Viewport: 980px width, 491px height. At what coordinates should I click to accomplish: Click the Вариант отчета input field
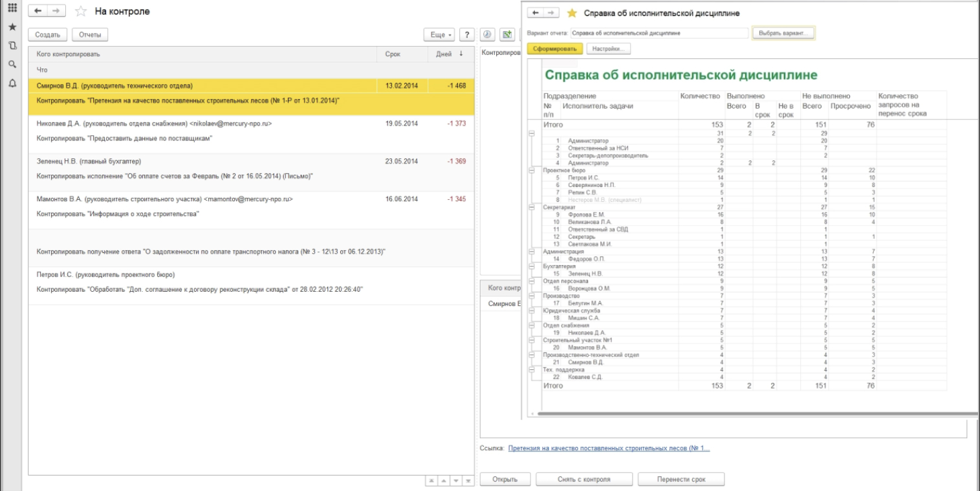tap(660, 33)
